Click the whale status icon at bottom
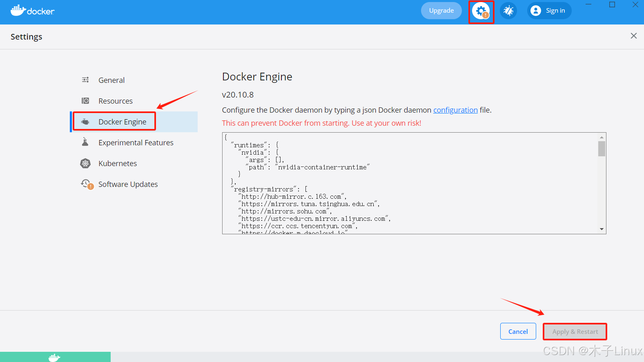Image resolution: width=644 pixels, height=362 pixels. tap(54, 358)
